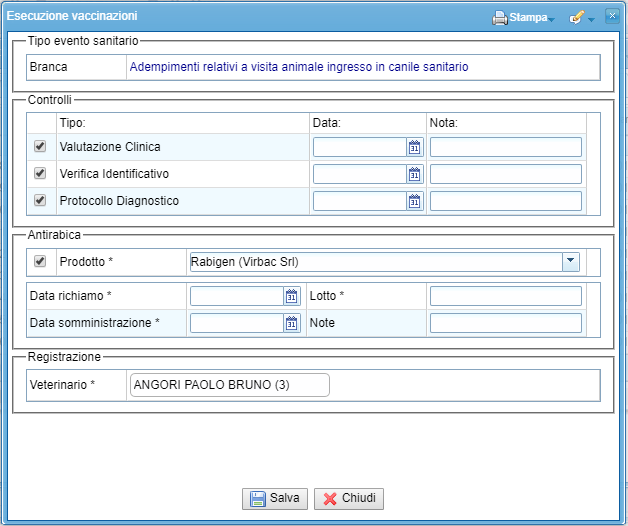Open calendar for Protocollo Diagnostico date

[x=415, y=201]
